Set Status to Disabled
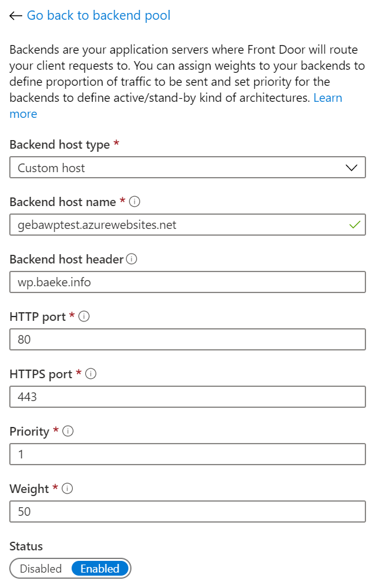 pos(41,569)
